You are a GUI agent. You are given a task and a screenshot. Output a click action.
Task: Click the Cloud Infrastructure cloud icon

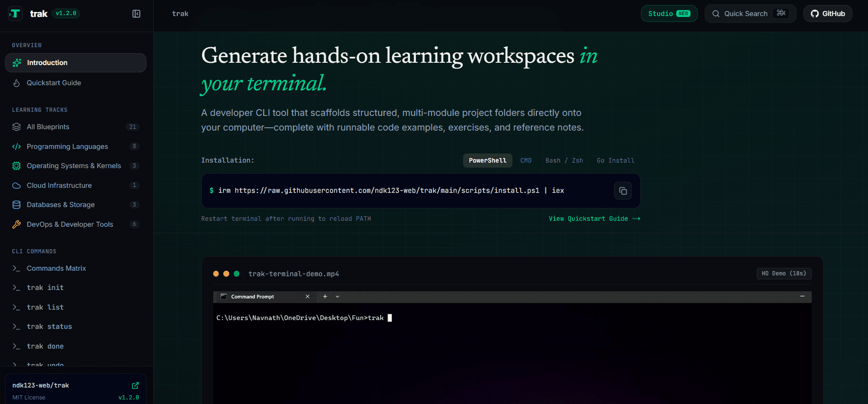[16, 186]
